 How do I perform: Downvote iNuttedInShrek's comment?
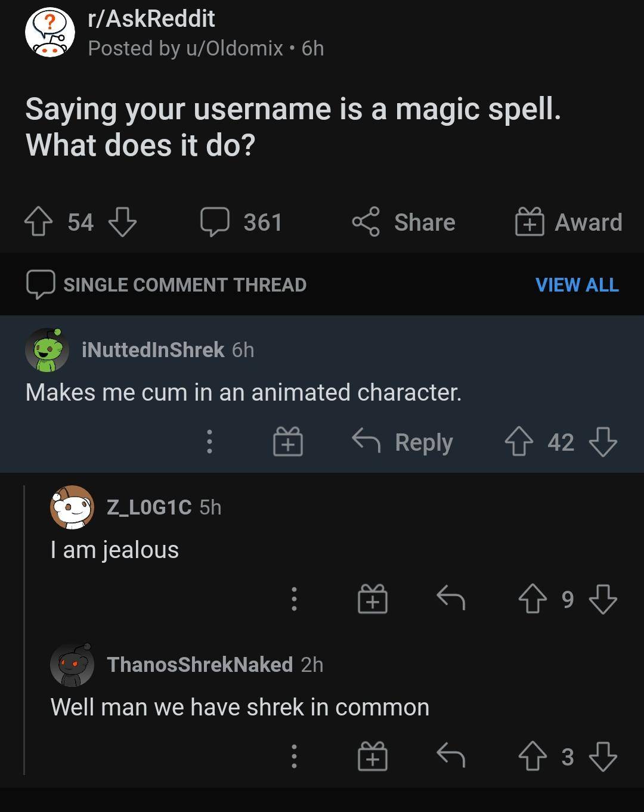pyautogui.click(x=603, y=442)
